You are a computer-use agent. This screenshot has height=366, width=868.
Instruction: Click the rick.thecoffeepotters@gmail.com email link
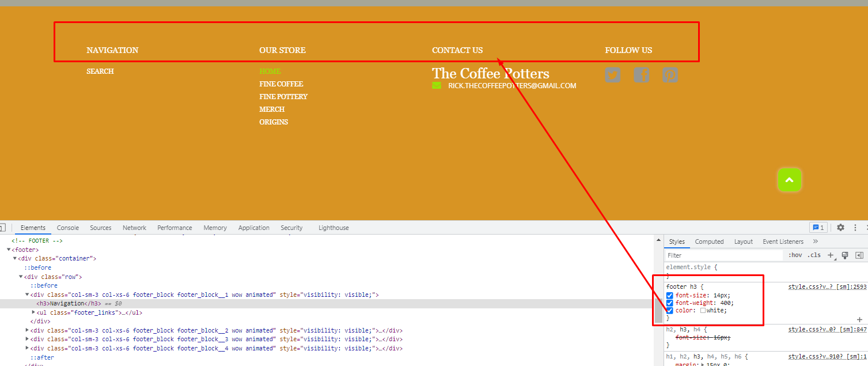512,86
